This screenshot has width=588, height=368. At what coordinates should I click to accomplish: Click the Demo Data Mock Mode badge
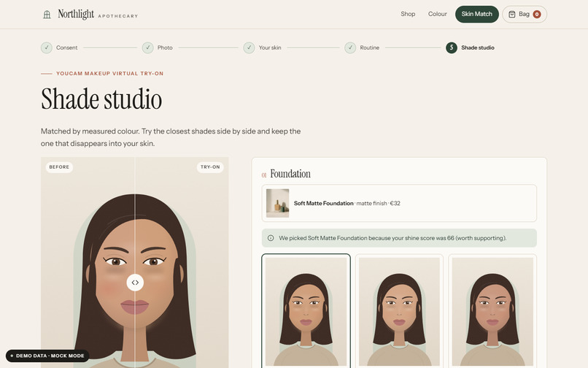point(47,356)
